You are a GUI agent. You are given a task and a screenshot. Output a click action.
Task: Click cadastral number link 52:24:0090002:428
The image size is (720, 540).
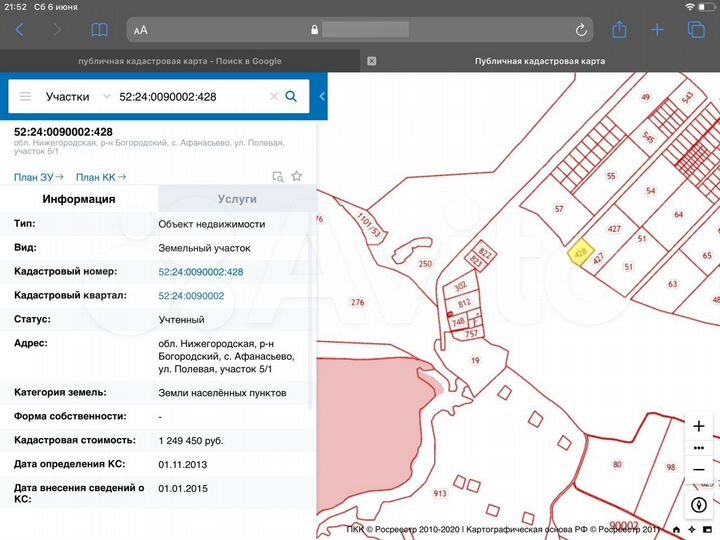[200, 272]
